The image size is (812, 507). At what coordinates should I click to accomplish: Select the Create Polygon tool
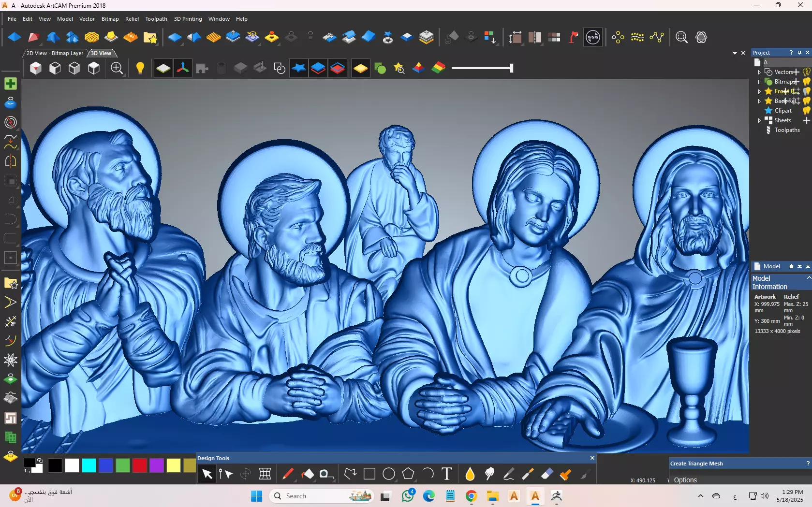pos(408,474)
